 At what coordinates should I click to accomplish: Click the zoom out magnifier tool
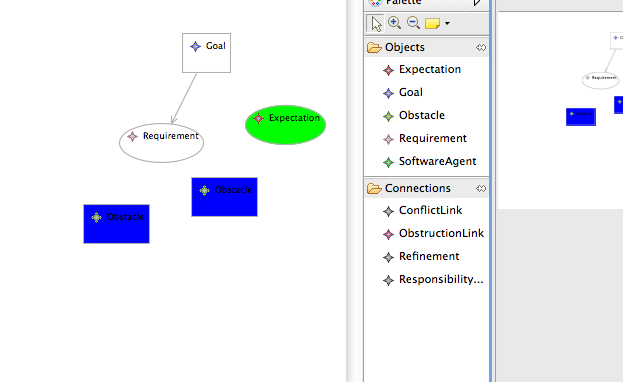tap(414, 23)
